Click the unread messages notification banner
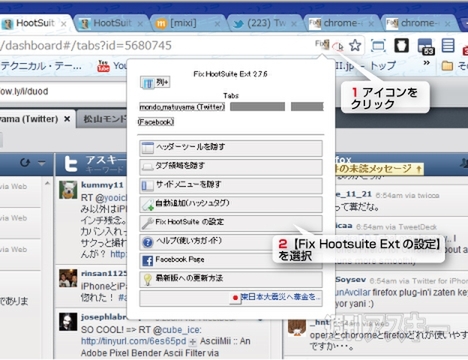 (379, 169)
